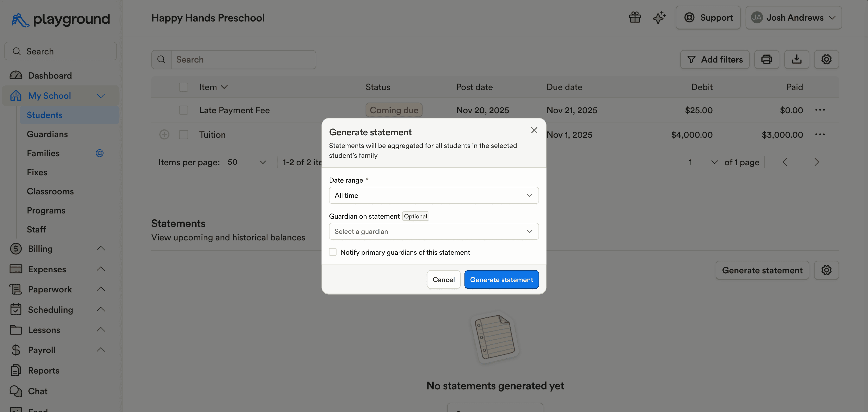The width and height of the screenshot is (868, 412).
Task: Open table settings gear icon
Action: [x=826, y=60]
